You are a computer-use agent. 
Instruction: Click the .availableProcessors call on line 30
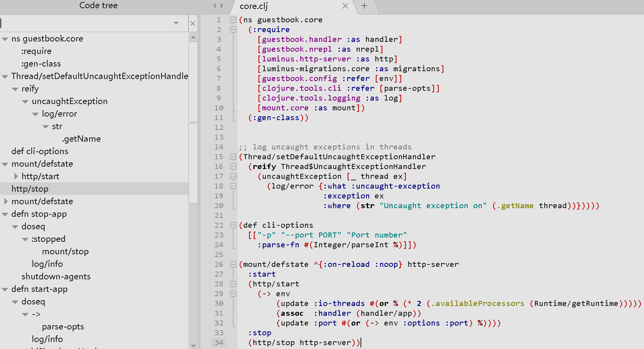coord(477,304)
